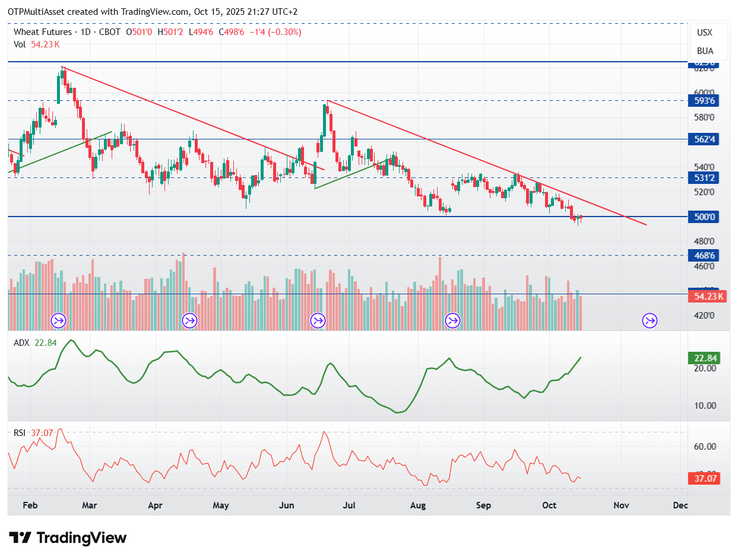738x560 pixels.
Task: Click the Mar label on time axis
Action: click(90, 505)
